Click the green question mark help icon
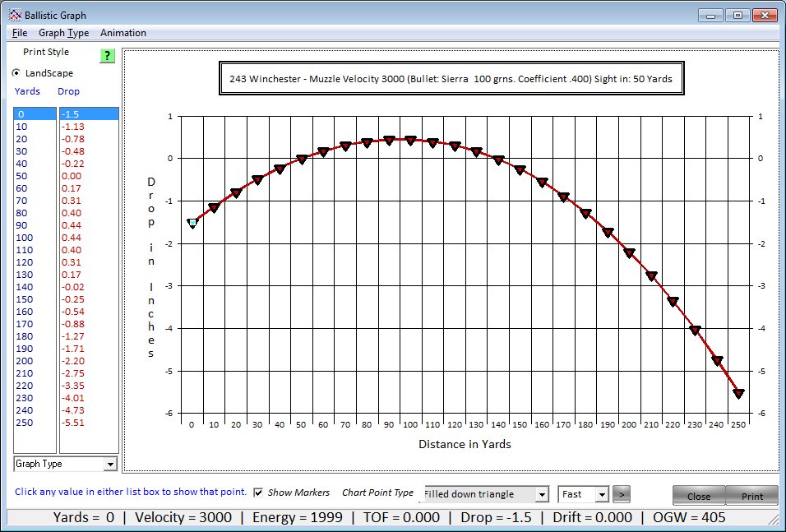Viewport: 786px width, 532px height. click(x=107, y=56)
